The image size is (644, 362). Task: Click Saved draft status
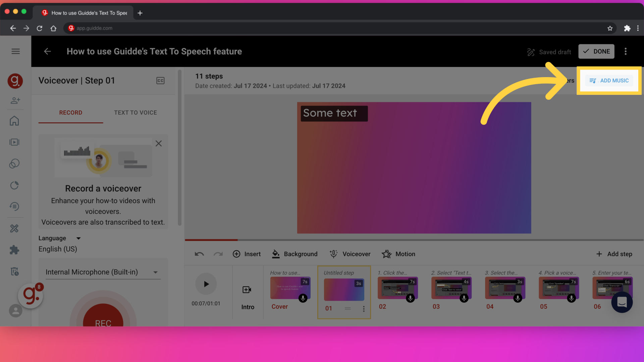(x=549, y=52)
